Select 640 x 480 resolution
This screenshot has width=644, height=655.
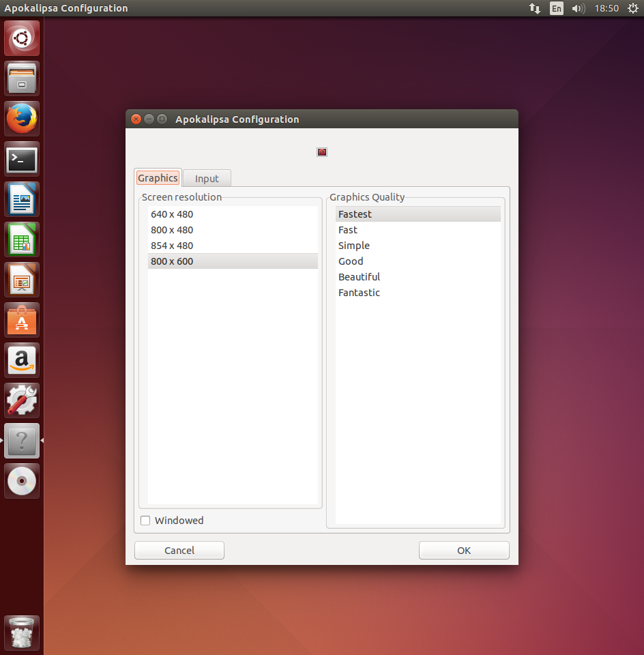233,214
